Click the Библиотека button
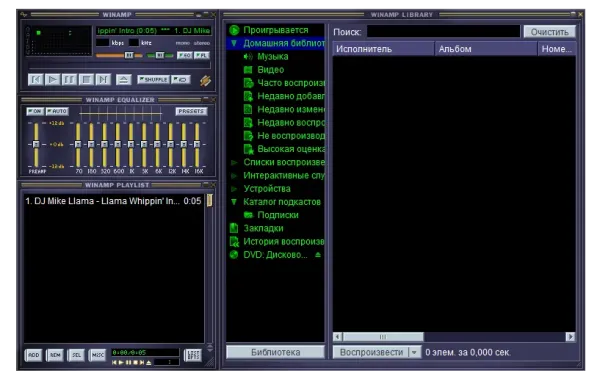This screenshot has height=375, width=600. coord(276,352)
